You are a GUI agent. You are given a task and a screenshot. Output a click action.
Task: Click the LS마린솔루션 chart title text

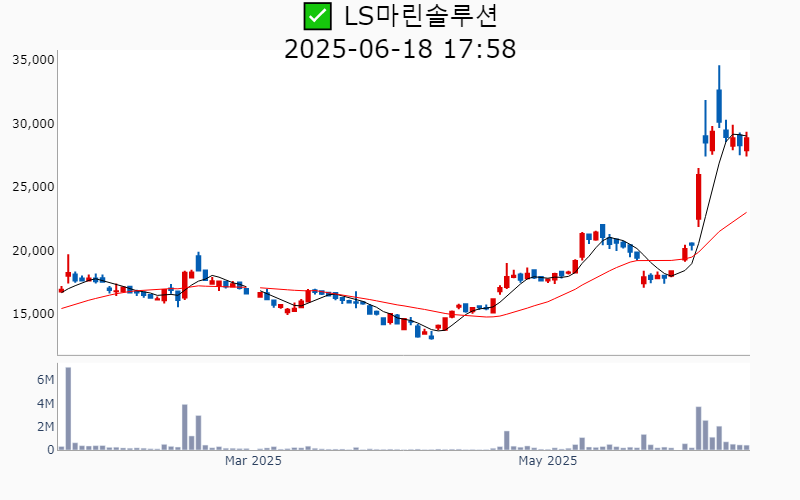420,16
